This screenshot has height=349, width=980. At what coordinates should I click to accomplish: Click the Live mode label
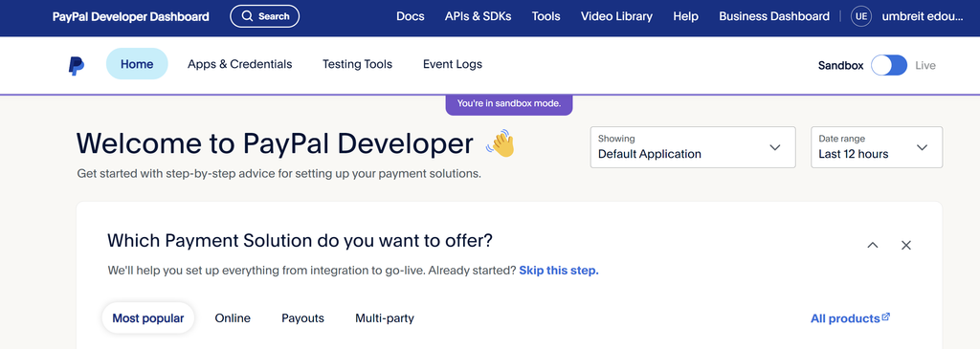[x=925, y=65]
